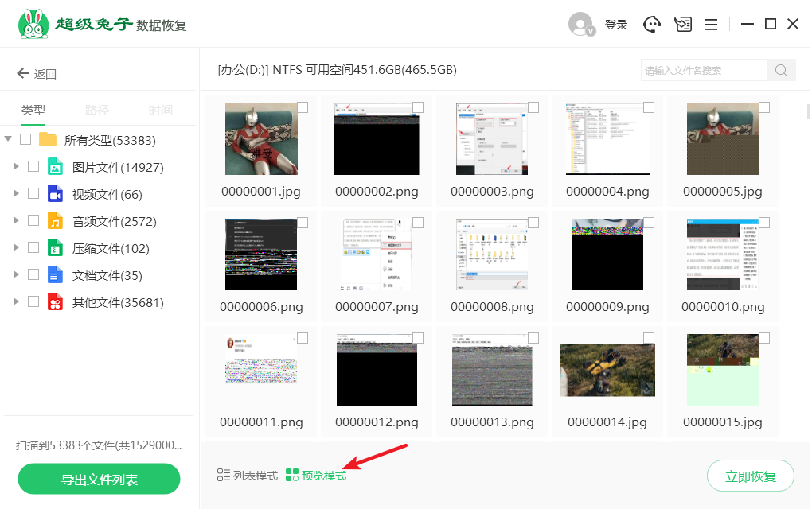
Task: Tick the checkbox for 压缩文件(102)
Action: click(33, 248)
